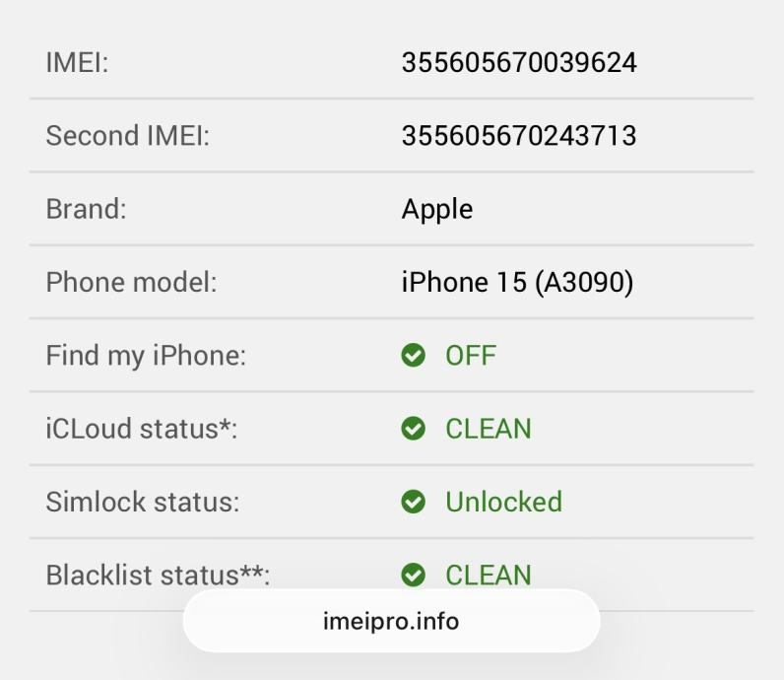Click the imeipro.info address pill
784x680 pixels.
[391, 622]
